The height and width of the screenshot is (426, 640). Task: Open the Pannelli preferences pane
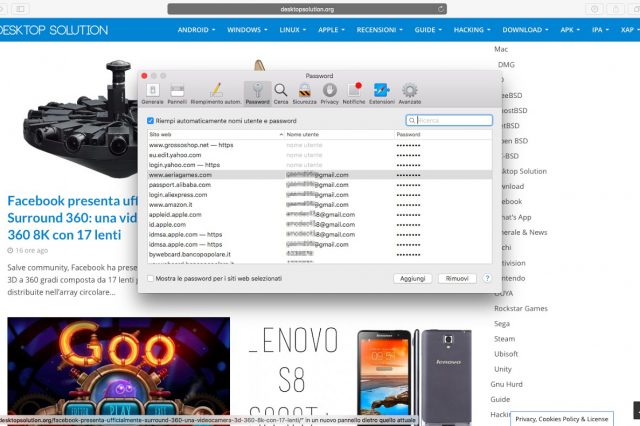177,93
